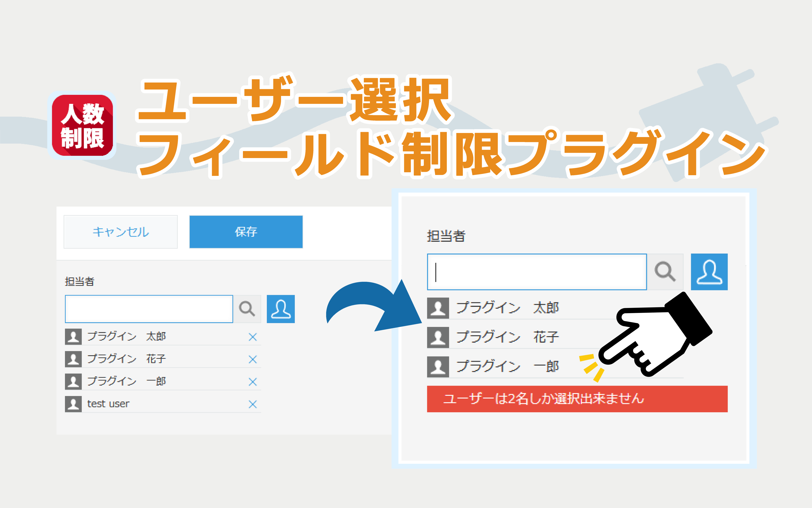The image size is (812, 508).
Task: Click 担当者 label in left panel
Action: 80,282
